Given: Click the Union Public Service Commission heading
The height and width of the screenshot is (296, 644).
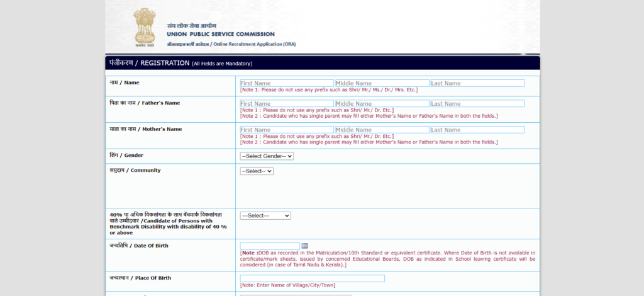Looking at the screenshot, I should (x=221, y=34).
